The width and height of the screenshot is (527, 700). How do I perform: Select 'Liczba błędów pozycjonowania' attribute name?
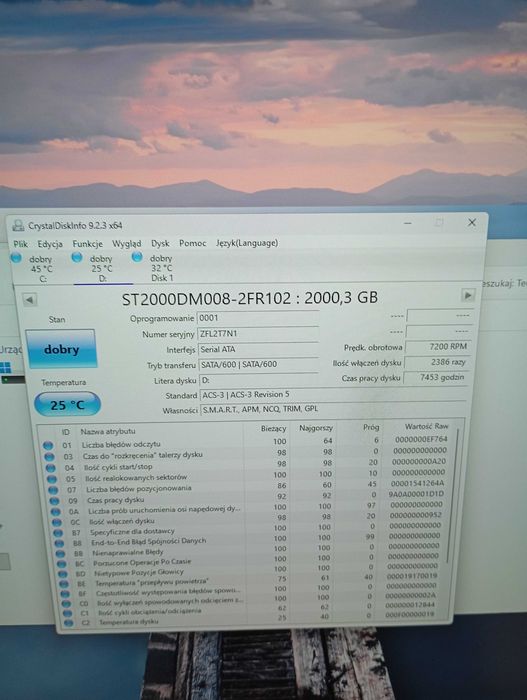pos(139,489)
